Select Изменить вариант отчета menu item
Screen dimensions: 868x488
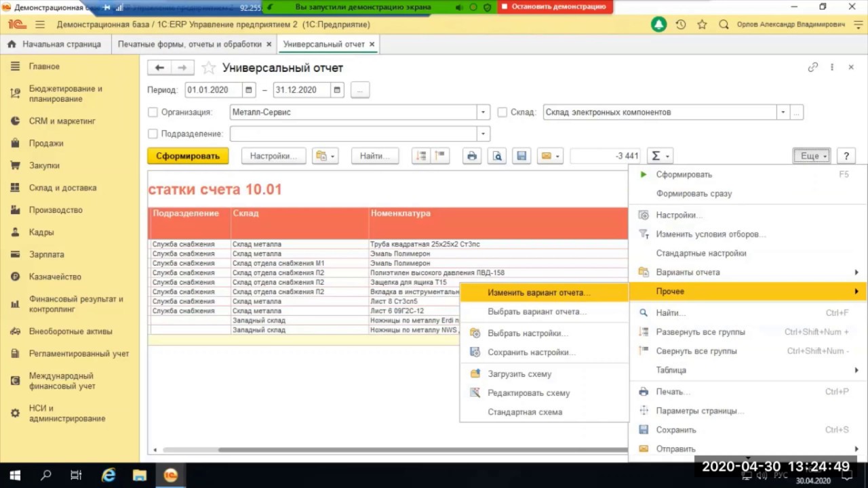[x=544, y=293]
